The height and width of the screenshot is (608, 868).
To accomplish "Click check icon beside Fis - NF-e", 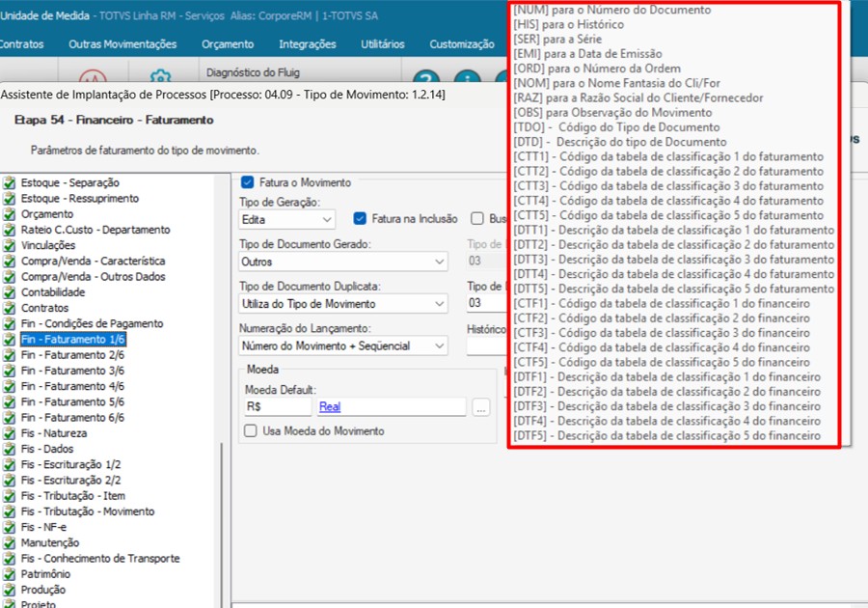I will 10,527.
